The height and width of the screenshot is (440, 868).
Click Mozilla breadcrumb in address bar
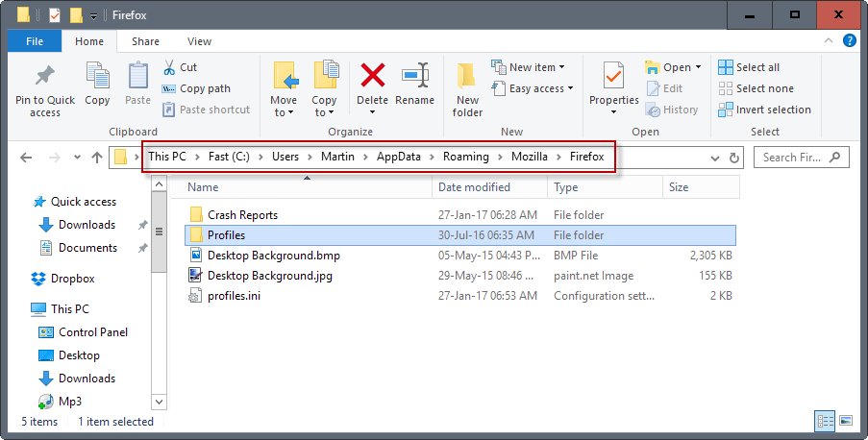[530, 157]
